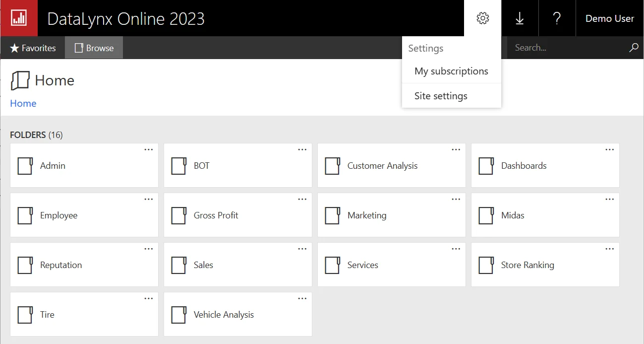Choose Site settings in the dropdown
Viewport: 644px width, 344px height.
click(x=441, y=96)
